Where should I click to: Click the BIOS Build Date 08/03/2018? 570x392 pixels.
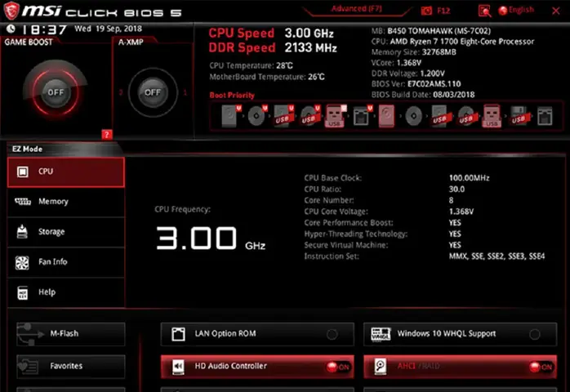point(454,95)
